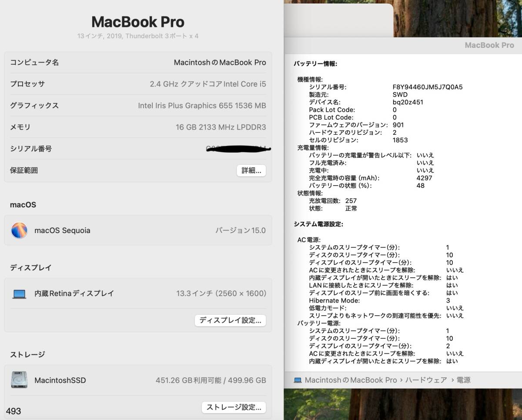Click battery serial F8Y94460JM5J7Q0A5

pyautogui.click(x=428, y=87)
